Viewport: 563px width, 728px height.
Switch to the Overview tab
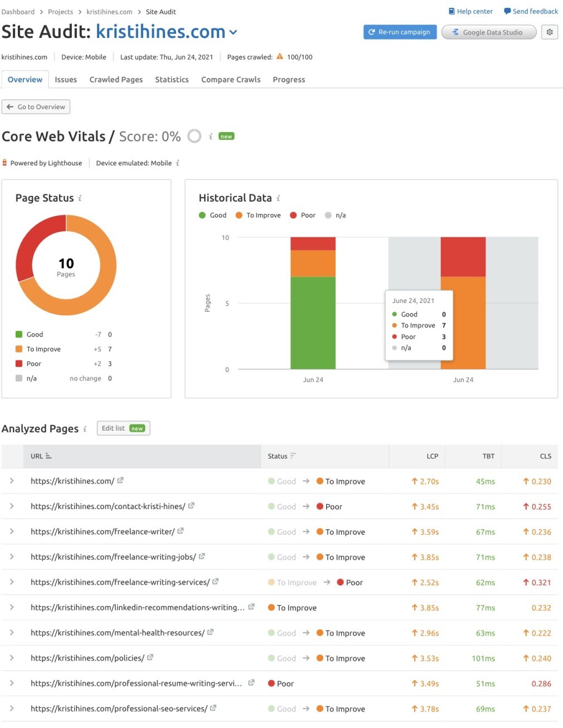tap(25, 80)
